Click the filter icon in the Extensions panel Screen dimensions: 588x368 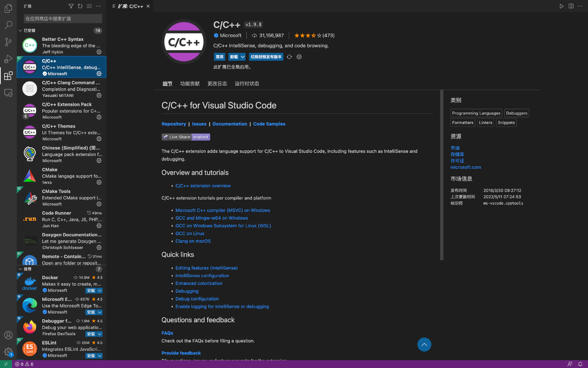(71, 6)
